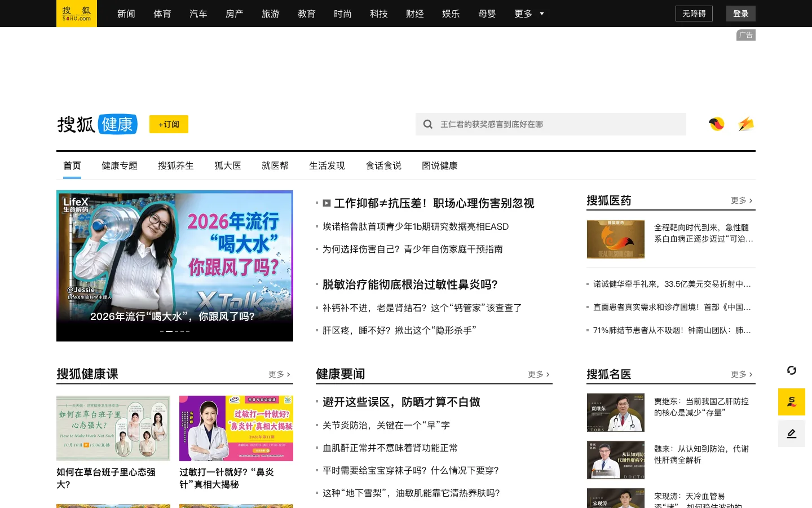Screen dimensions: 812x508
Task: Click the 无障碍 accessibility button
Action: click(x=694, y=14)
